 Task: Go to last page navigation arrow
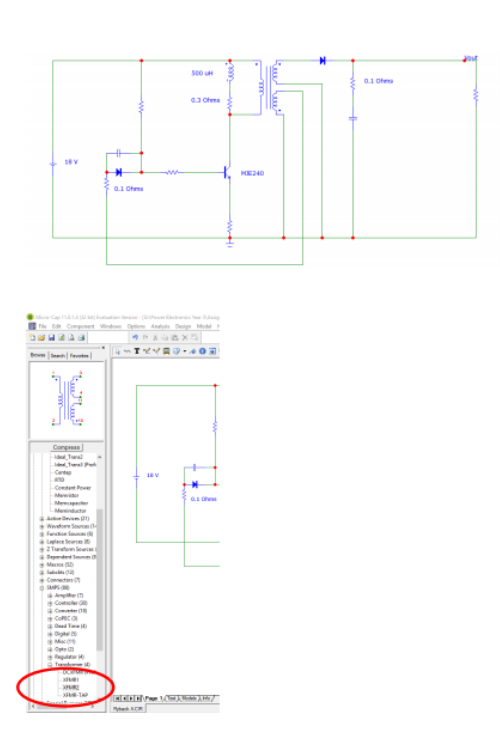click(138, 698)
